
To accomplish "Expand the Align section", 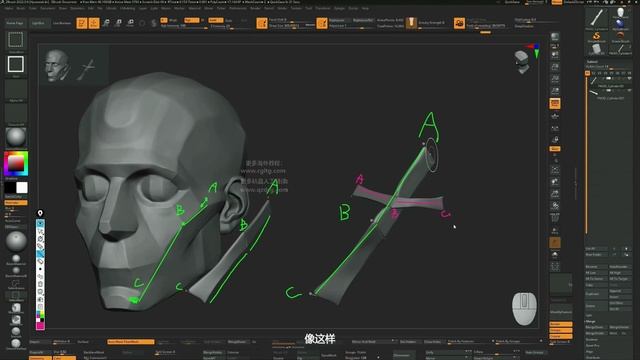I will 589,351.
